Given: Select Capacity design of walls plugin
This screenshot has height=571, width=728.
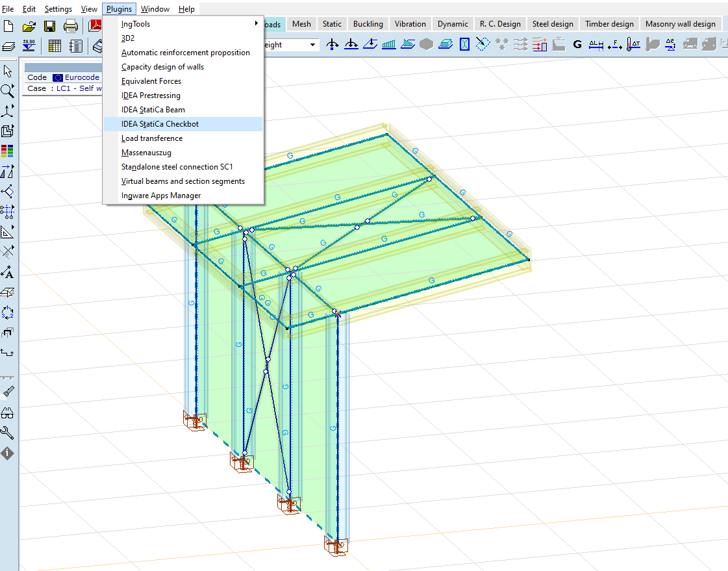Looking at the screenshot, I should (x=163, y=66).
